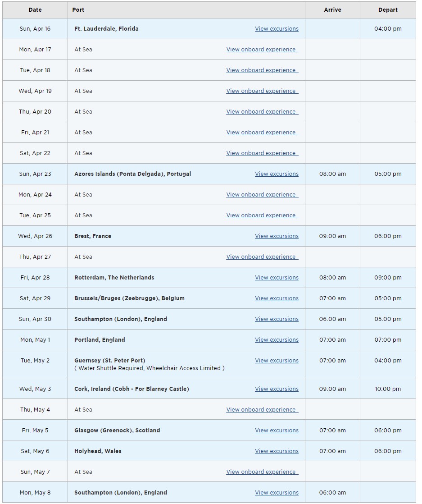422x504 pixels.
Task: View onboard experience for Sun, May 7
Action: point(262,472)
